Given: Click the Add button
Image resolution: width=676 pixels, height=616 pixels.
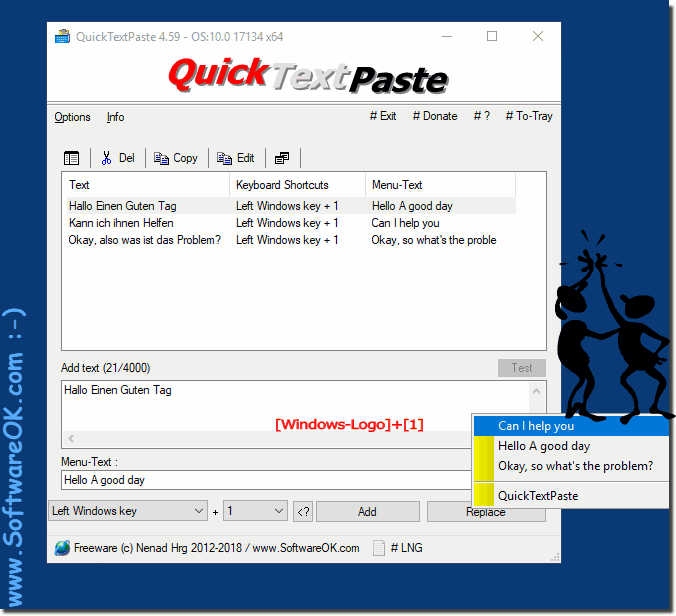Looking at the screenshot, I should [x=367, y=512].
